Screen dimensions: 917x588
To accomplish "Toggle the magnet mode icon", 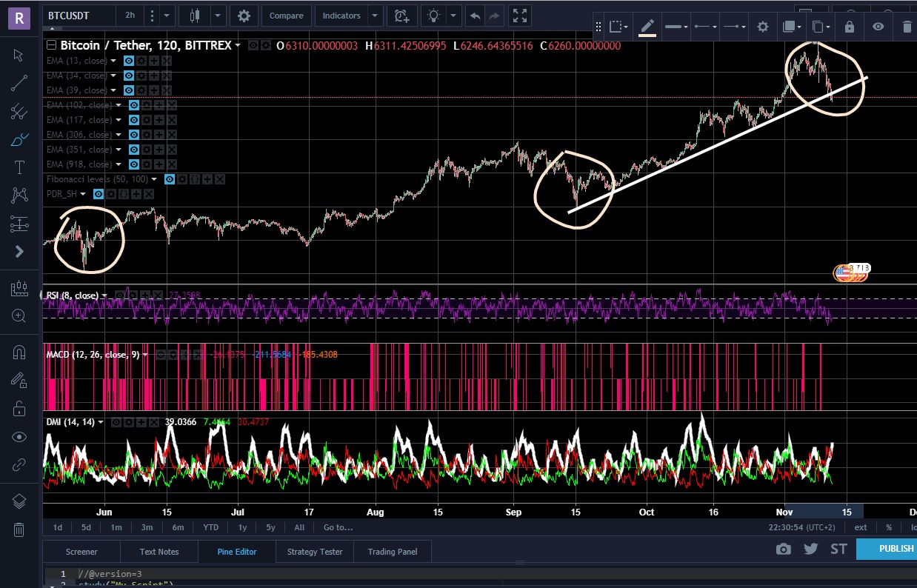I will pos(19,353).
